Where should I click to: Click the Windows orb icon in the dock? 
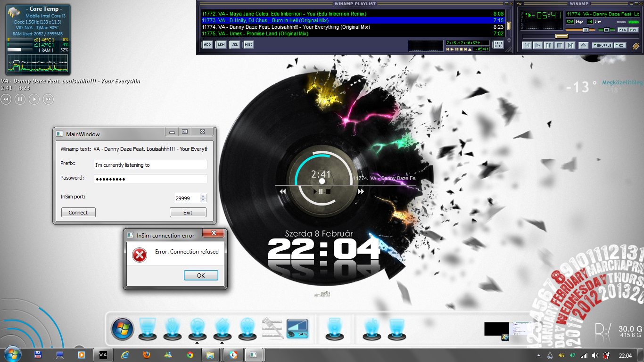tap(122, 329)
